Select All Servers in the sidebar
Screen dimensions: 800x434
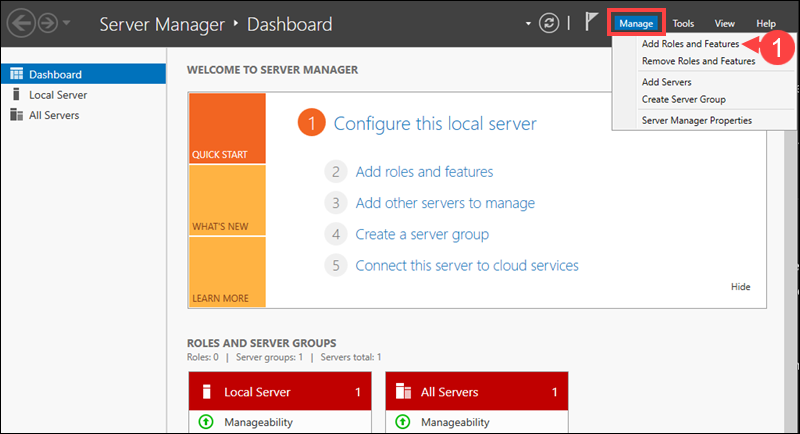point(54,115)
